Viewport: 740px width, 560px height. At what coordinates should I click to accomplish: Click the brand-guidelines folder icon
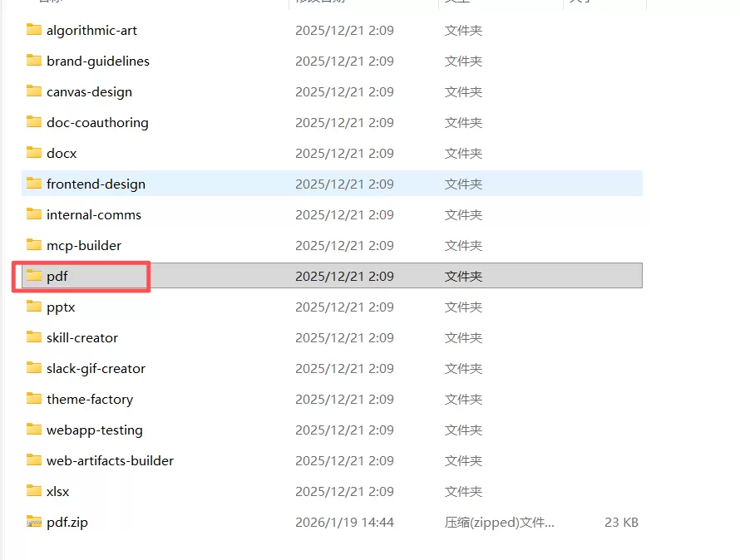[x=33, y=61]
